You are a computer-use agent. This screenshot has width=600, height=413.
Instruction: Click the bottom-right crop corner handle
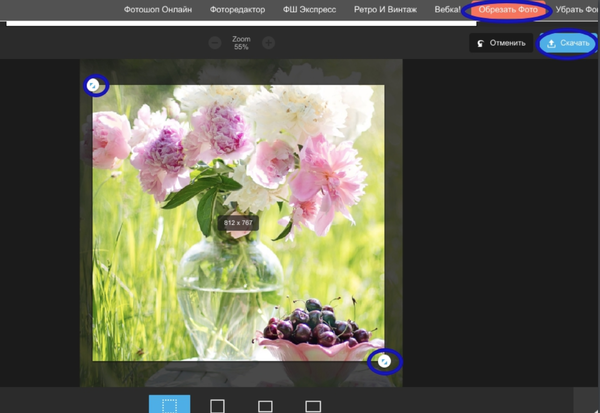[384, 361]
